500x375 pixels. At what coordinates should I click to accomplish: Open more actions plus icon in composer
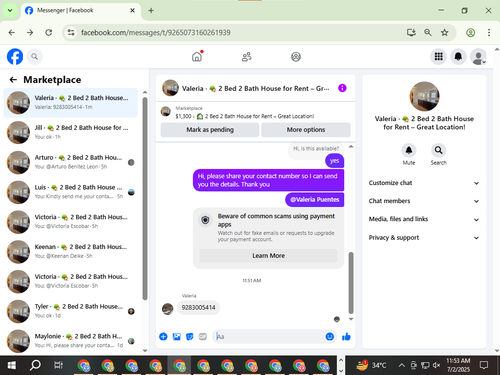coord(163,337)
